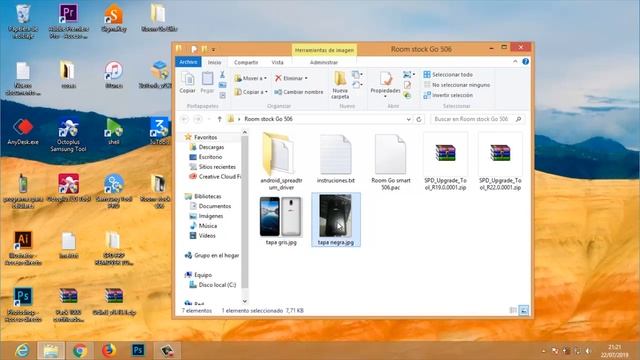Switch to the Compartir ribbon tab

[x=246, y=62]
